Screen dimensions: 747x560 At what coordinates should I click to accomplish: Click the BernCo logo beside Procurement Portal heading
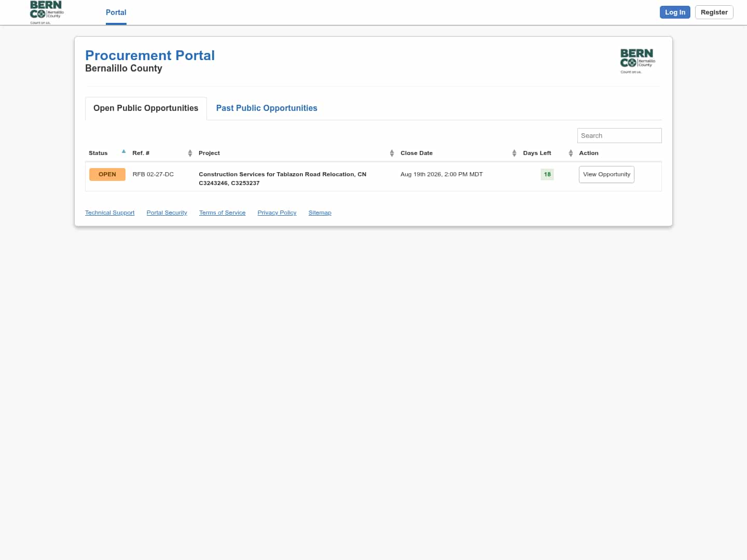click(638, 61)
